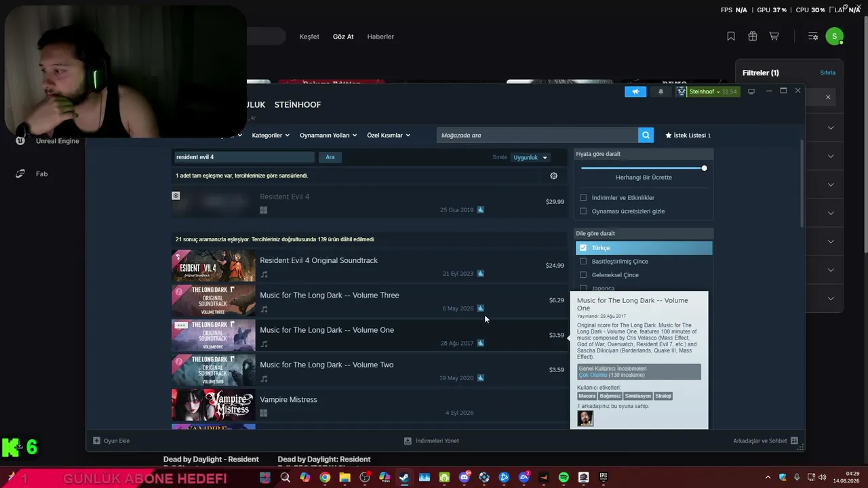Show hidden tray icons chevron

768,477
